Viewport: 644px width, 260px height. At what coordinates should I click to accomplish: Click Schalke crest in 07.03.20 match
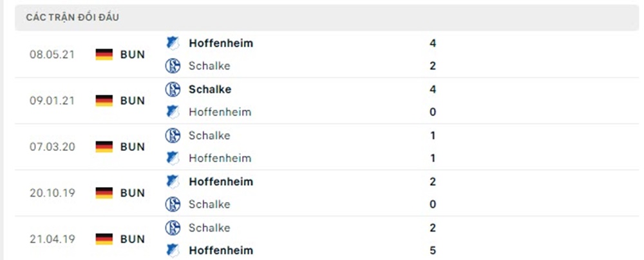172,135
